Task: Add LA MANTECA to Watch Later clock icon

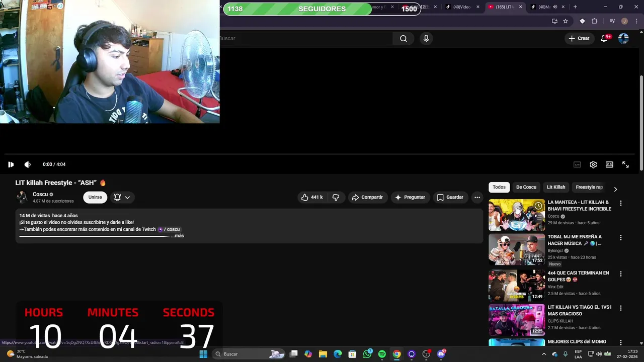Action: point(538,206)
